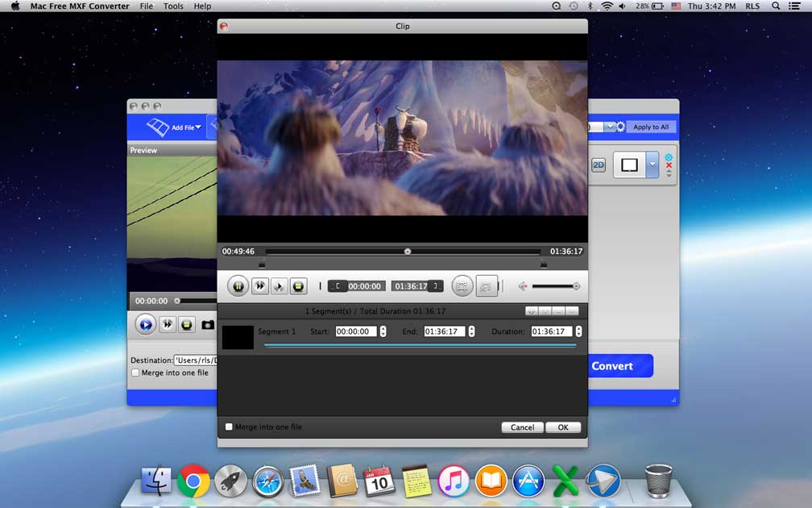Click the Start time stepper arrows
This screenshot has height=508, width=812.
point(383,331)
